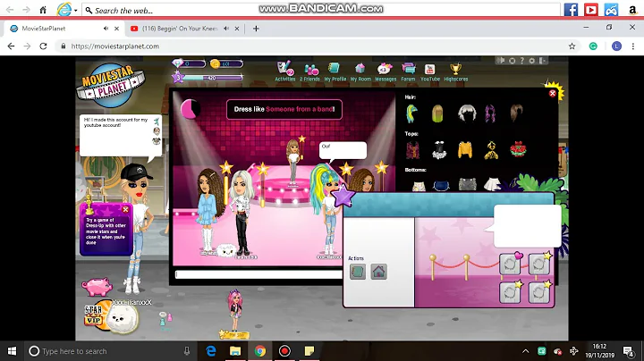Choose the yellow sweater top

(x=465, y=150)
